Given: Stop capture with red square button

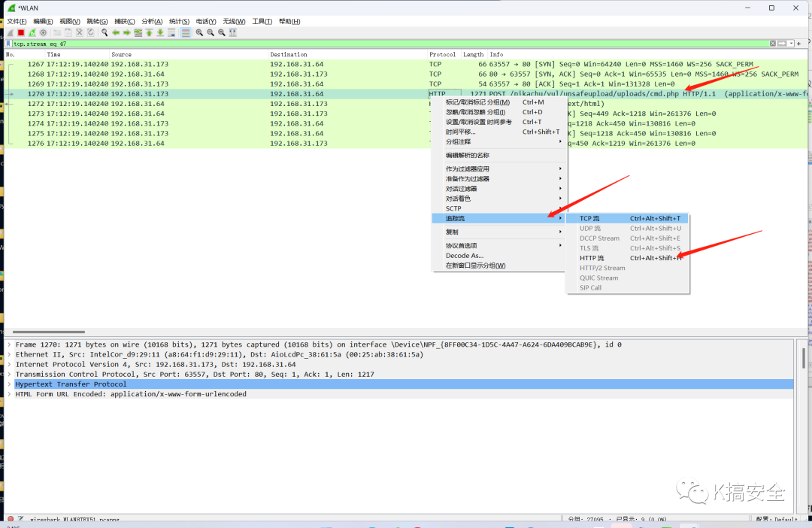Looking at the screenshot, I should (21, 32).
